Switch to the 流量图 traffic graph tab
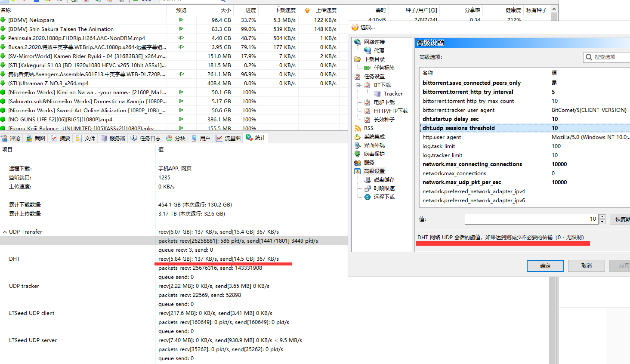This screenshot has width=630, height=364. (228, 138)
